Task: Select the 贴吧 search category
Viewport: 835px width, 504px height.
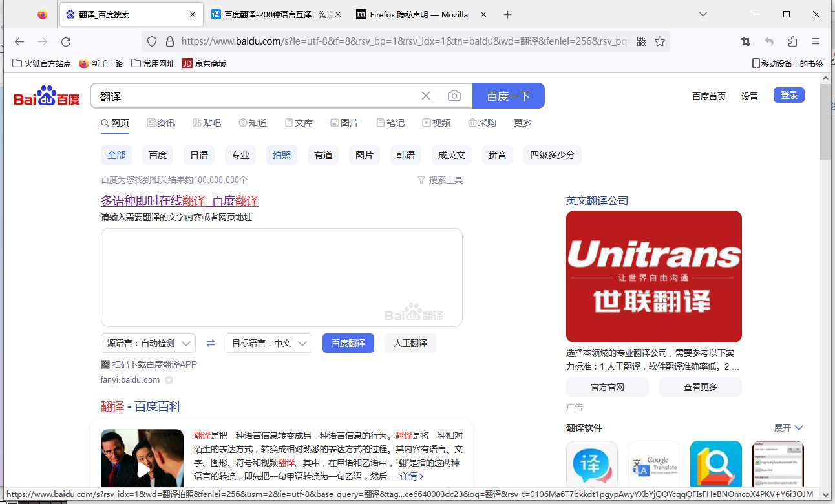Action: [207, 123]
